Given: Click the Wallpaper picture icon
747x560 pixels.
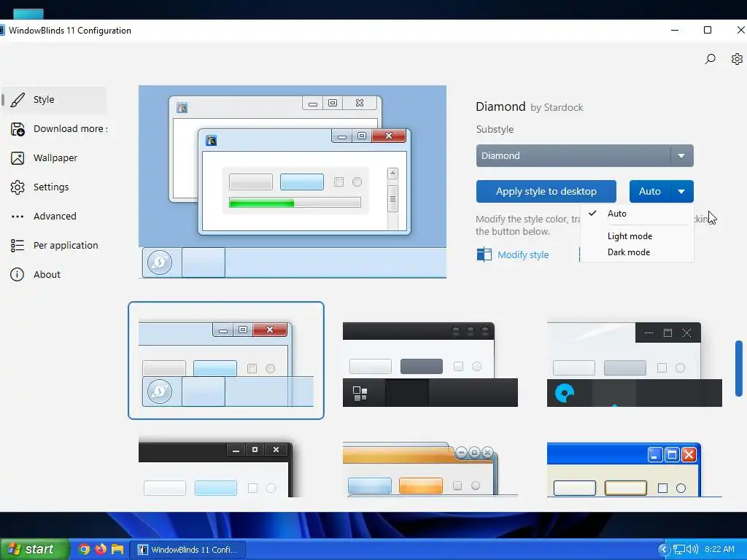Looking at the screenshot, I should pos(18,158).
